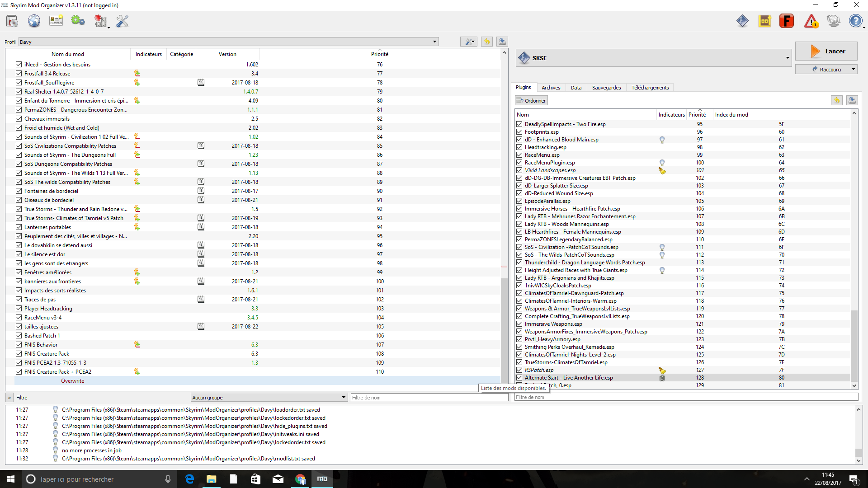Open the profiles configuration icon
The image size is (868, 488).
tap(56, 21)
